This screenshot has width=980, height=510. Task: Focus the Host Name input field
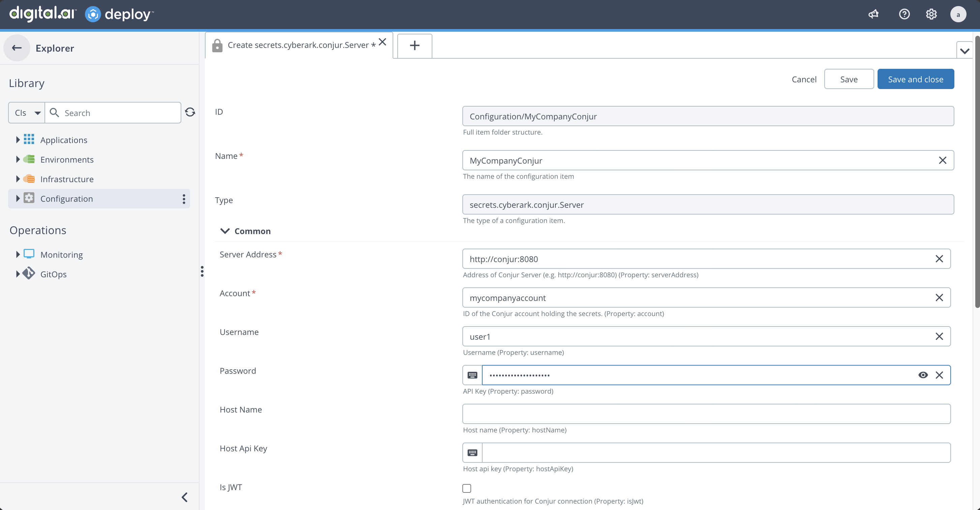click(x=706, y=414)
